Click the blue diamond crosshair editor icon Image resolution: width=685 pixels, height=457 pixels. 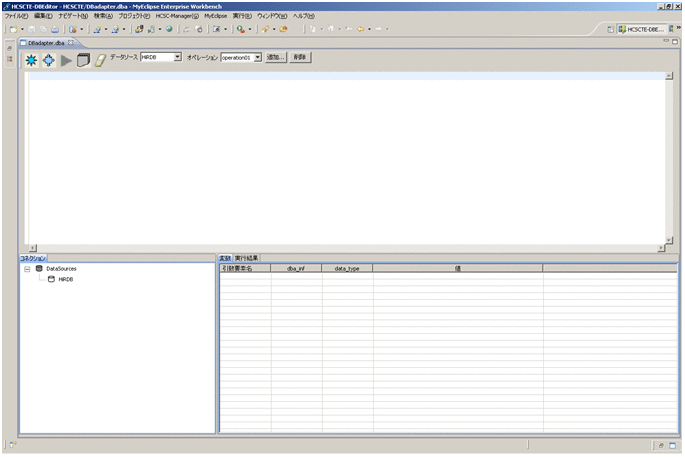click(48, 60)
